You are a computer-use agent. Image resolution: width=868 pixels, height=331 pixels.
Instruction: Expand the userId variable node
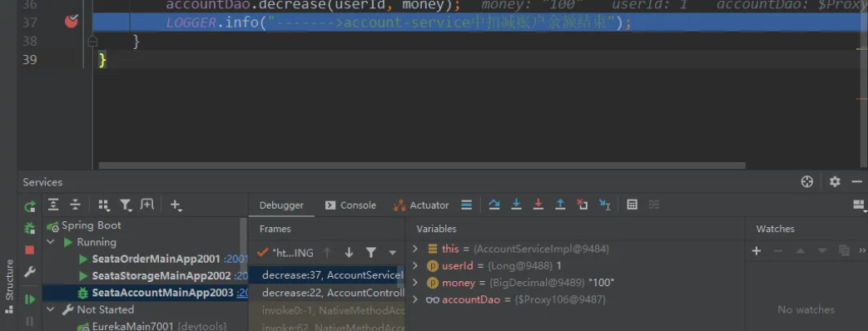[415, 266]
